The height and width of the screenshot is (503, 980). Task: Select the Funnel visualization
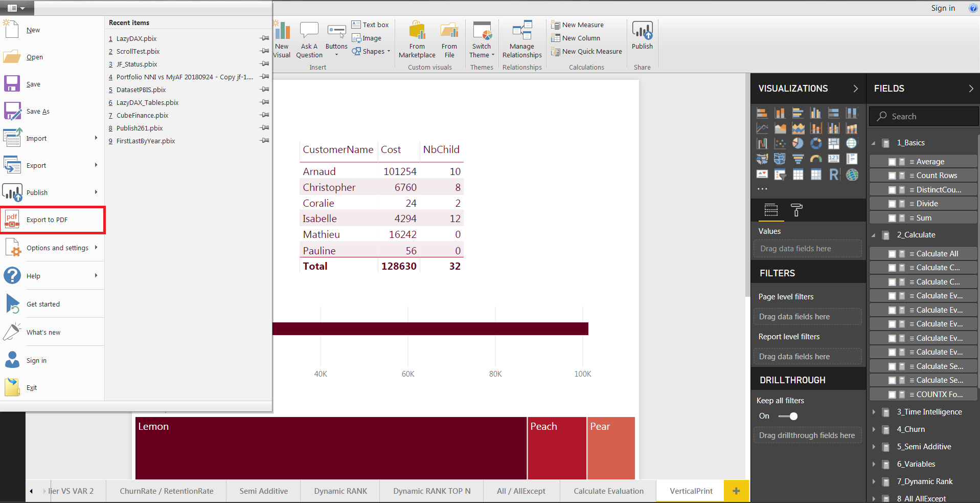click(x=798, y=159)
